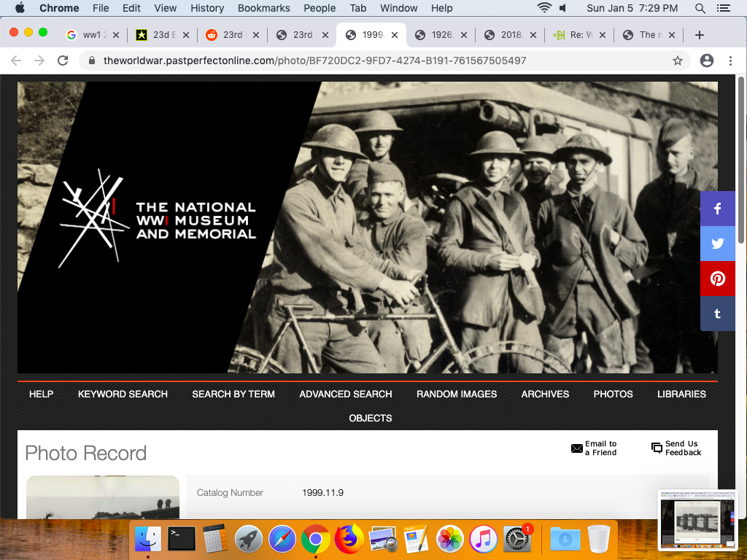747x560 pixels.
Task: Pin this page with Pinterest icon
Action: [718, 279]
